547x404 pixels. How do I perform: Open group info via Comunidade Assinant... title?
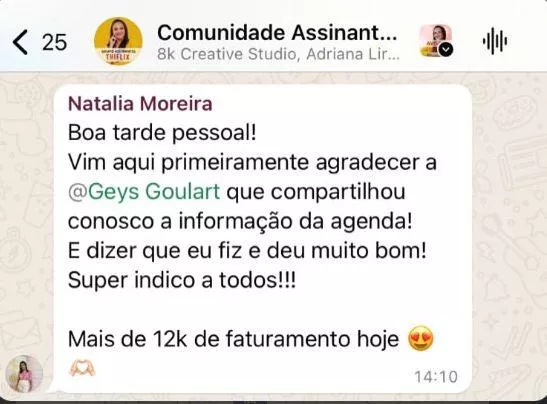277,32
